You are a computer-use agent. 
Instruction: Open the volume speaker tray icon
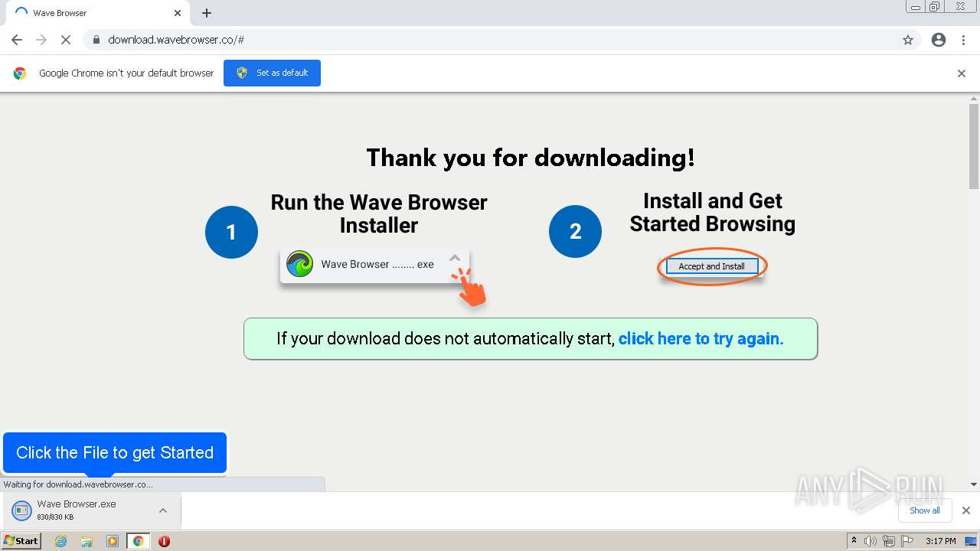[871, 541]
